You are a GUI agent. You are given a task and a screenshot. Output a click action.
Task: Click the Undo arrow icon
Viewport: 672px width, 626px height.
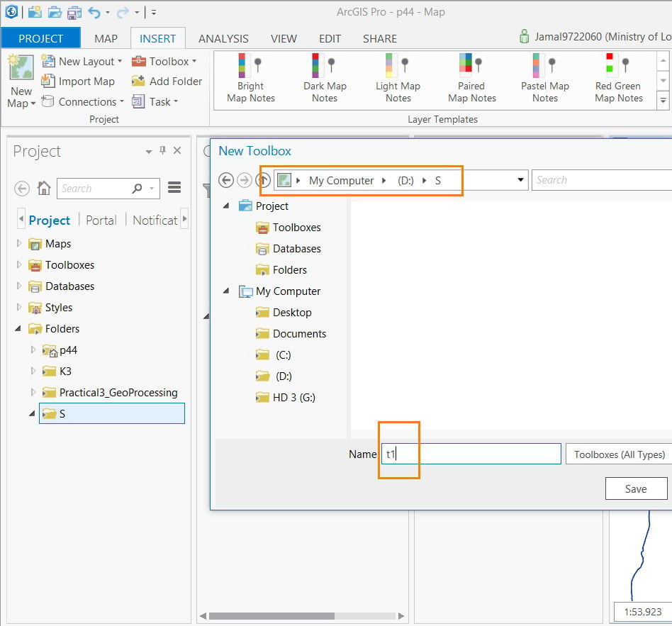[x=94, y=13]
